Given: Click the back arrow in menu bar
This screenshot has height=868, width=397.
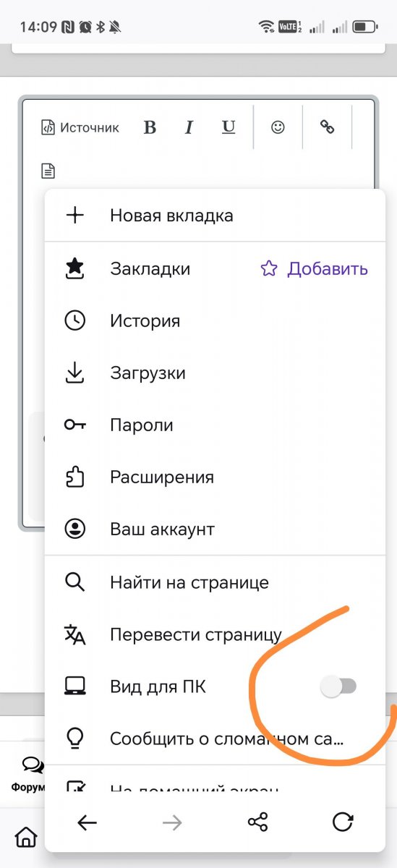Looking at the screenshot, I should (87, 822).
